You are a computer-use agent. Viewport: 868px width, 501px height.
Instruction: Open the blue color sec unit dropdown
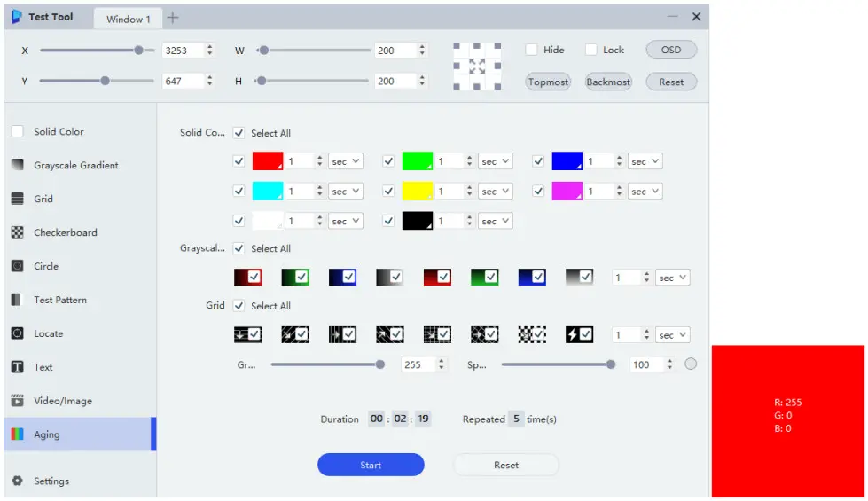tap(645, 161)
